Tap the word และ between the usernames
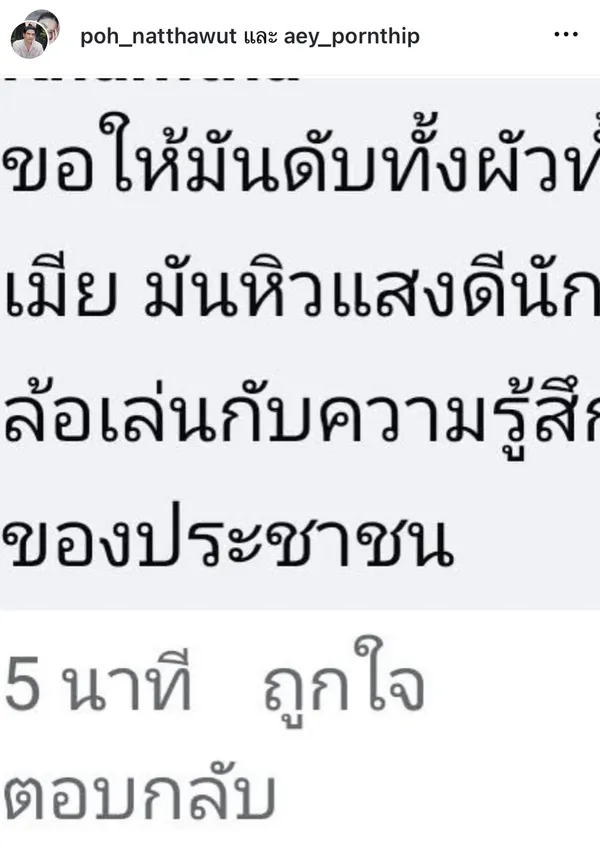The height and width of the screenshot is (860, 600). point(260,37)
